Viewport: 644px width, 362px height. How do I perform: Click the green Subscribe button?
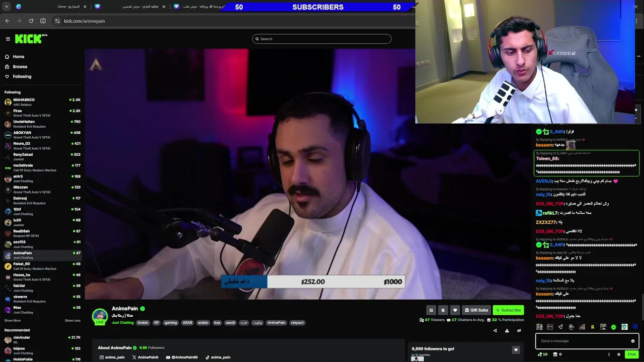click(508, 310)
